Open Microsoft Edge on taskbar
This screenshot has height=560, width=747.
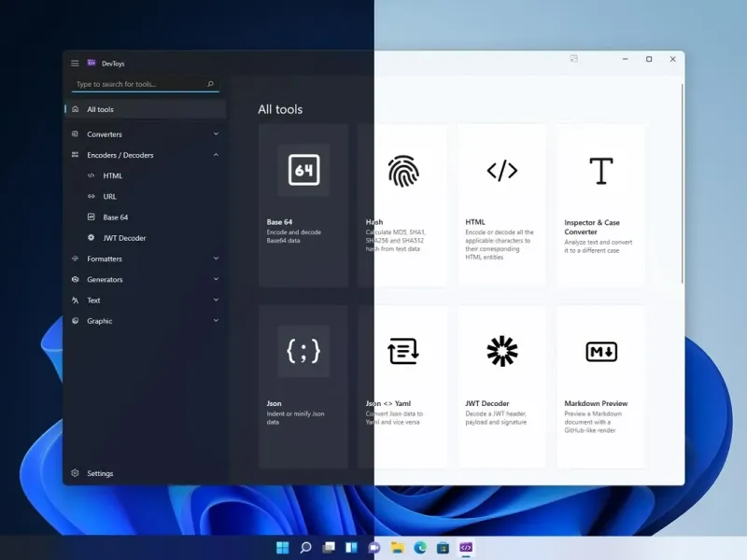click(419, 548)
